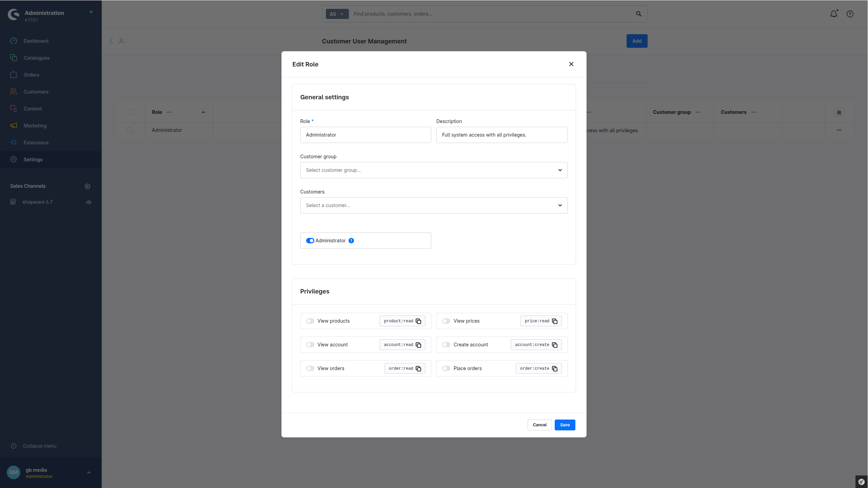Viewport: 868px width, 488px height.
Task: Click the Administrator help tooltip icon
Action: coord(351,241)
